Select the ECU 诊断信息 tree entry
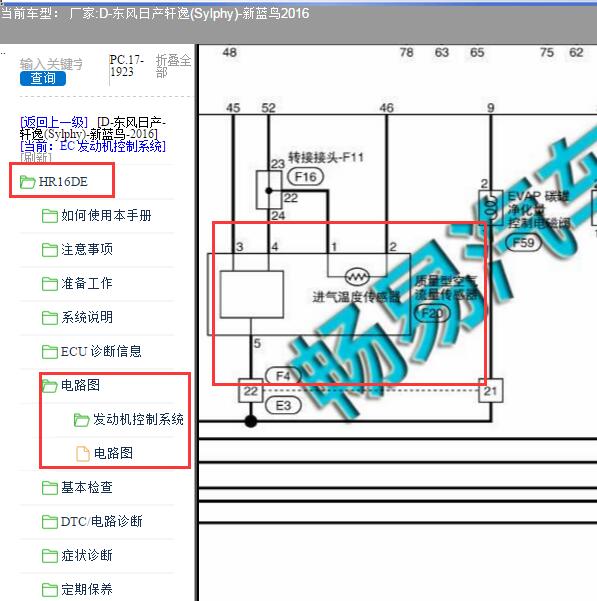Image resolution: width=597 pixels, height=601 pixels. 101,351
